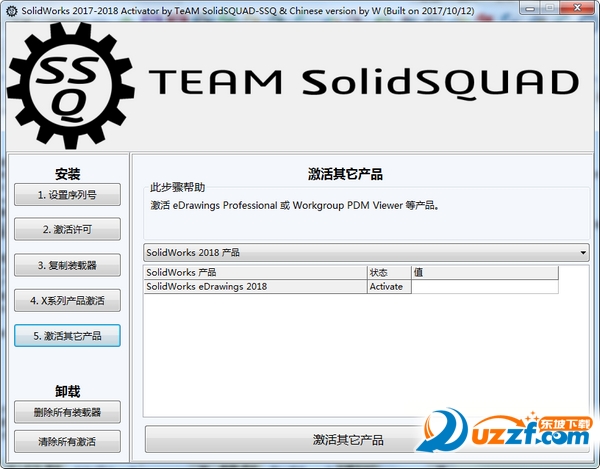600x469 pixels.
Task: Click the '删除所有装载器' uninstall button
Action: pos(67,412)
